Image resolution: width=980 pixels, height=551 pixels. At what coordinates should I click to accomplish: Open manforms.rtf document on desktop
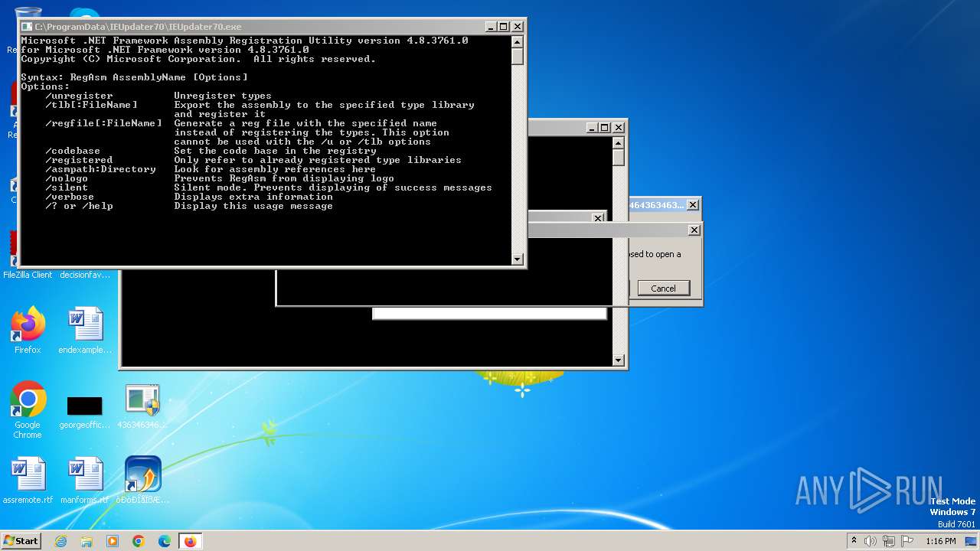click(x=85, y=481)
